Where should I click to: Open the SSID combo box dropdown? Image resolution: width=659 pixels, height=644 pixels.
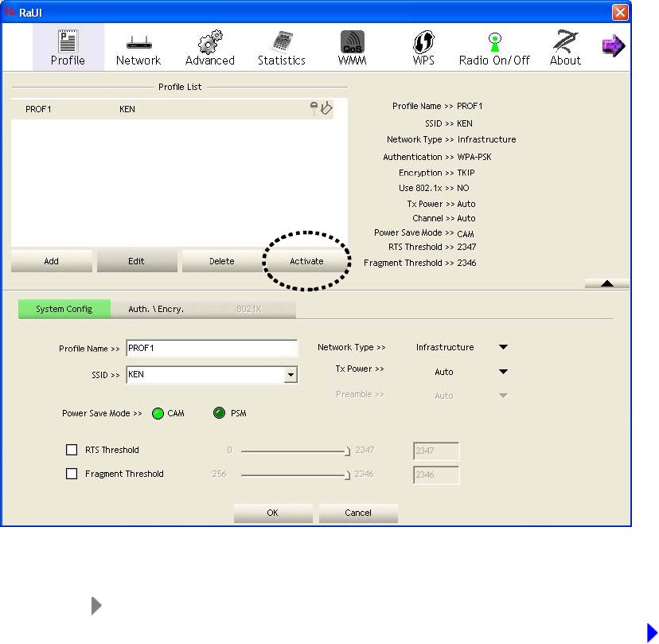(291, 375)
